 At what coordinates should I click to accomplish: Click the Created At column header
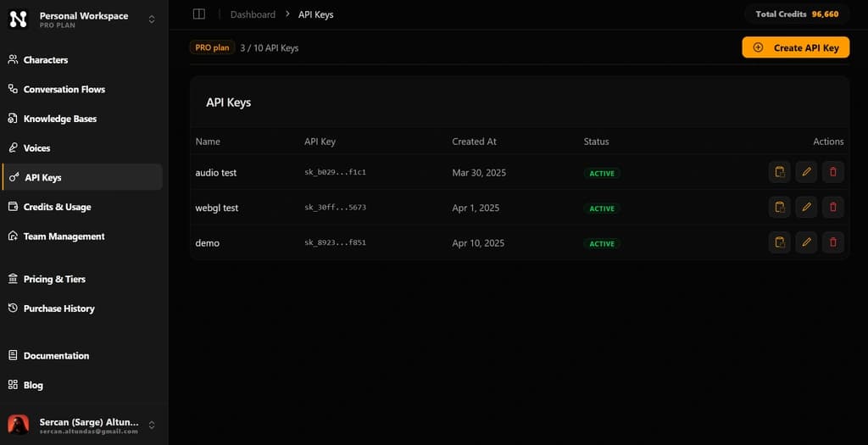[x=474, y=142]
